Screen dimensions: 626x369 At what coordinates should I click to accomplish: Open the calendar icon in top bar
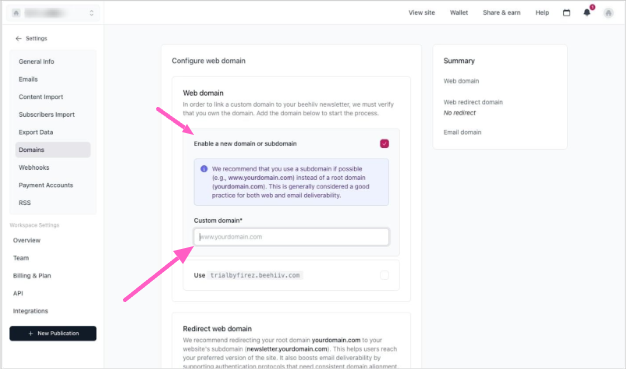tap(566, 13)
